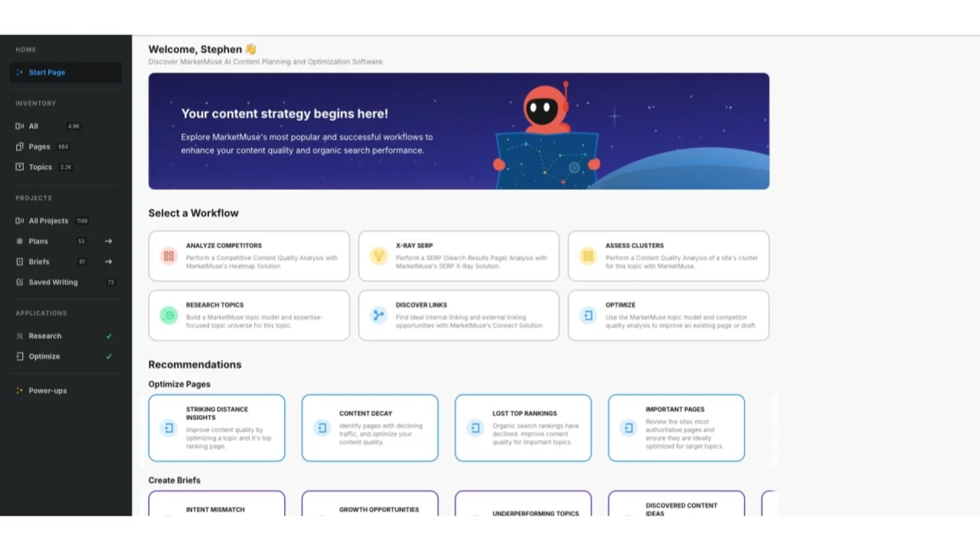
Task: Click the Research Topics green icon
Action: [x=169, y=315]
